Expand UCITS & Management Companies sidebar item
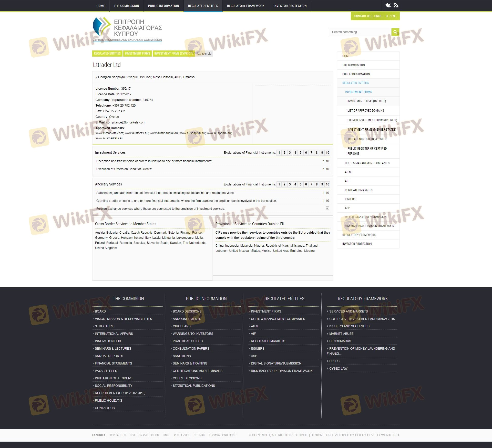The width and height of the screenshot is (492, 448). pos(367,163)
